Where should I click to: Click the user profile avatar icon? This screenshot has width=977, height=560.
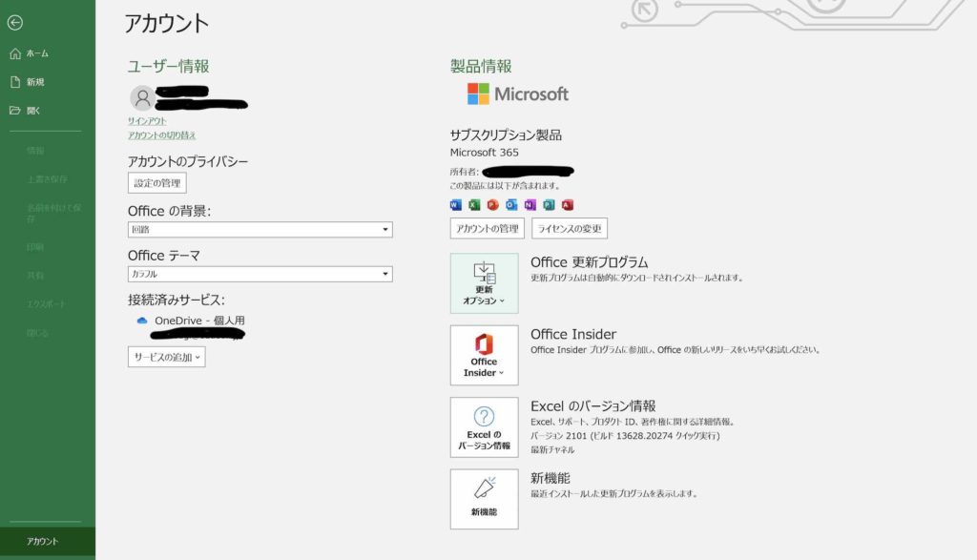[143, 98]
